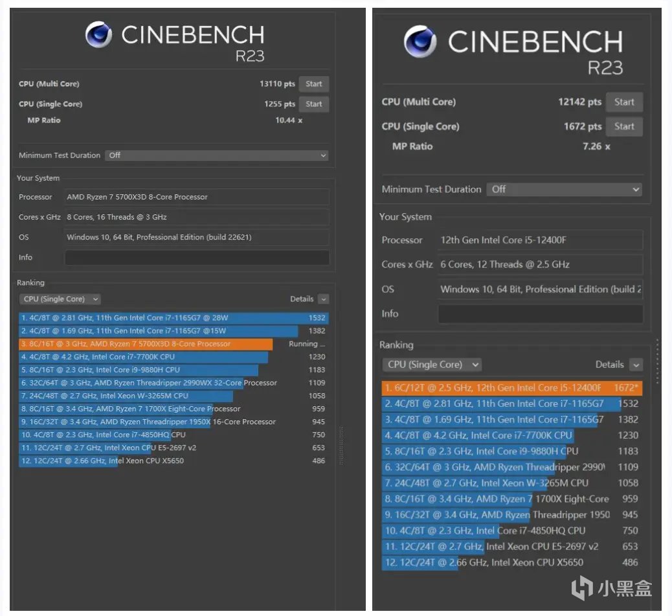Click the 'Running ...' status in left ranking

point(307,344)
